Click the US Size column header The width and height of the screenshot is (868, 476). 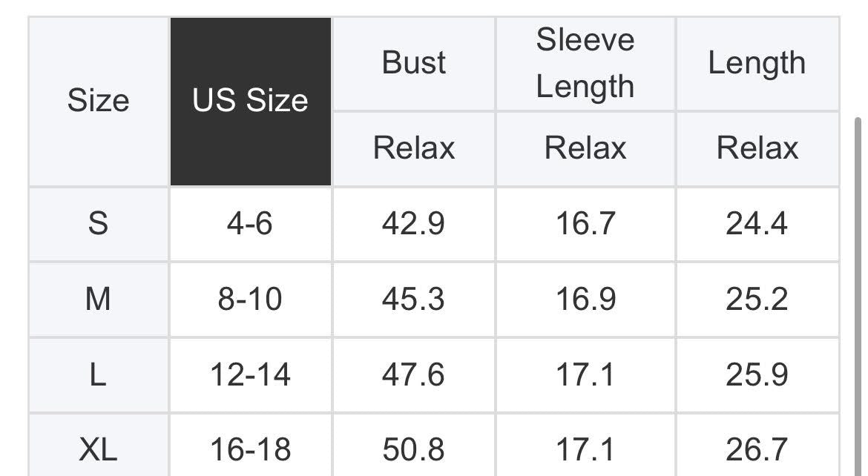250,101
